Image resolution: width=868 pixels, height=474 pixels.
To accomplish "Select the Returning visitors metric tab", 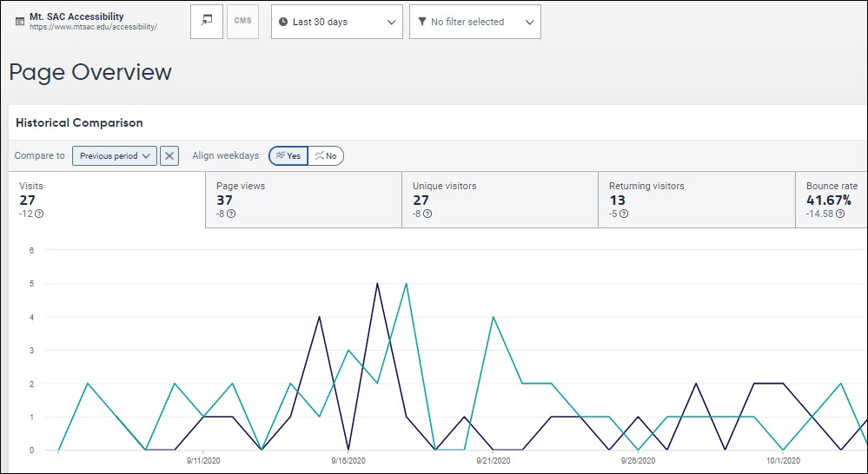I will (696, 200).
